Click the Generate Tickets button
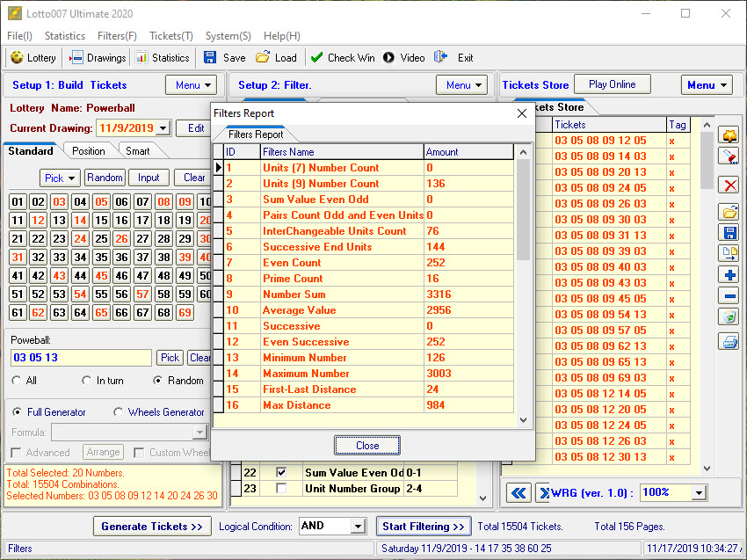747x560 pixels. pyautogui.click(x=152, y=527)
